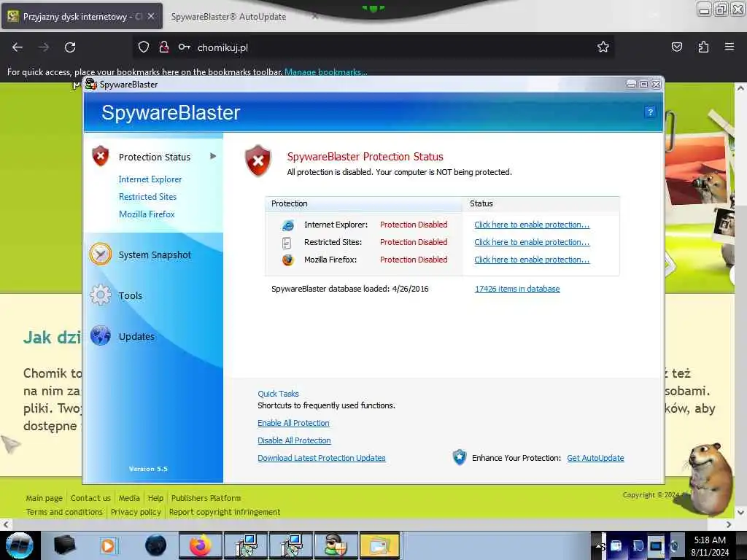The image size is (747, 560).
Task: Open the media player taskbar icon
Action: (109, 545)
